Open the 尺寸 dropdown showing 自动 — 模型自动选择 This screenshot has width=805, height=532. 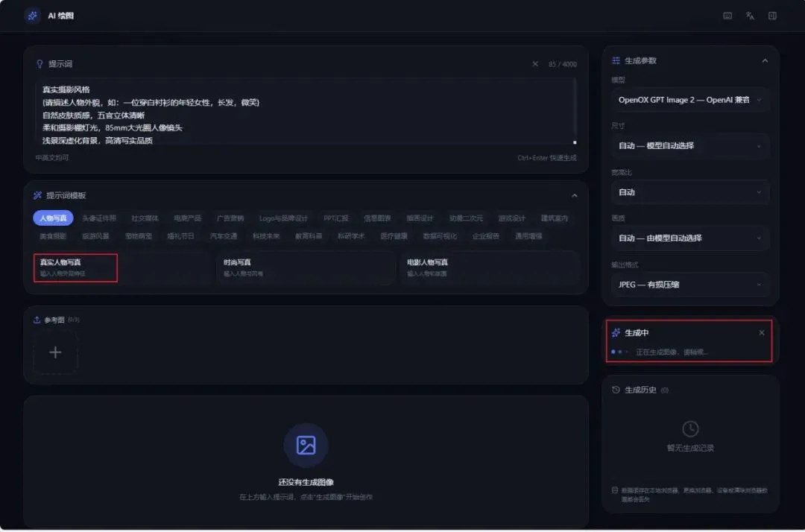coord(690,146)
